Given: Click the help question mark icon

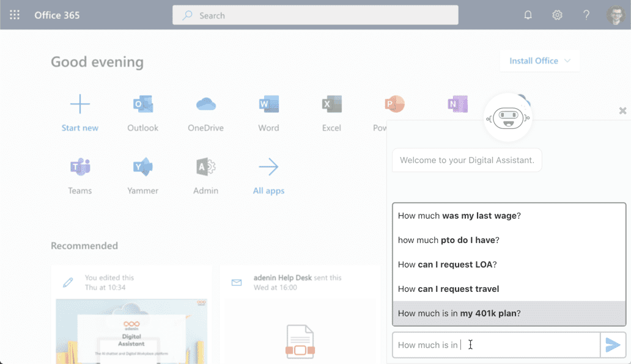Looking at the screenshot, I should click(586, 15).
